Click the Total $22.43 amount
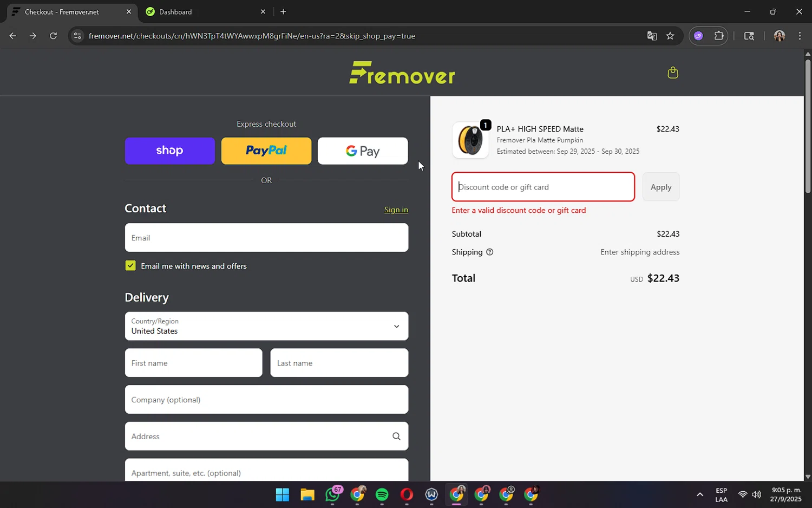Image resolution: width=812 pixels, height=508 pixels. tap(663, 278)
